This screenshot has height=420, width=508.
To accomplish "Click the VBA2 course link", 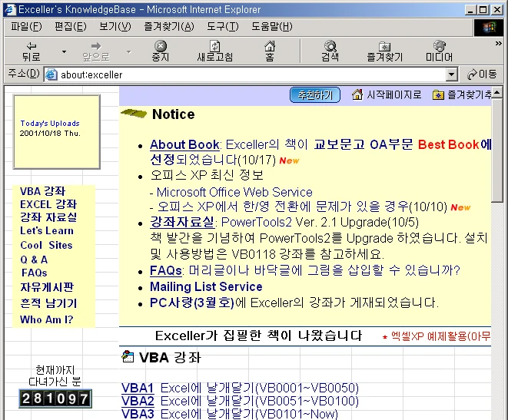I will (x=138, y=401).
